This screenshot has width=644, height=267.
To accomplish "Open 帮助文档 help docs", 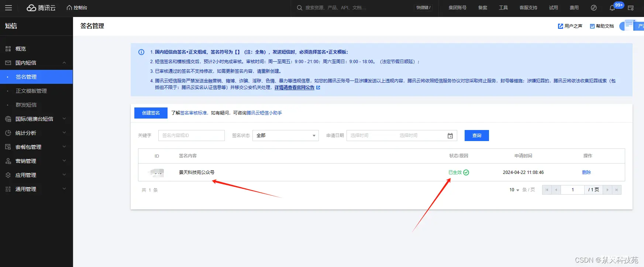I will (x=602, y=26).
